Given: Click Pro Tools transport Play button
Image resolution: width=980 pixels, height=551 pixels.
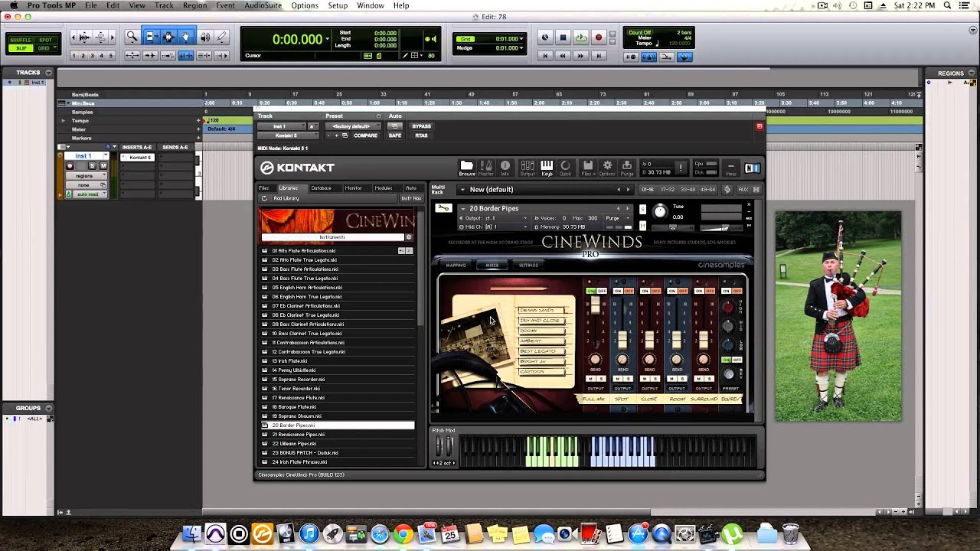Looking at the screenshot, I should (x=581, y=37).
